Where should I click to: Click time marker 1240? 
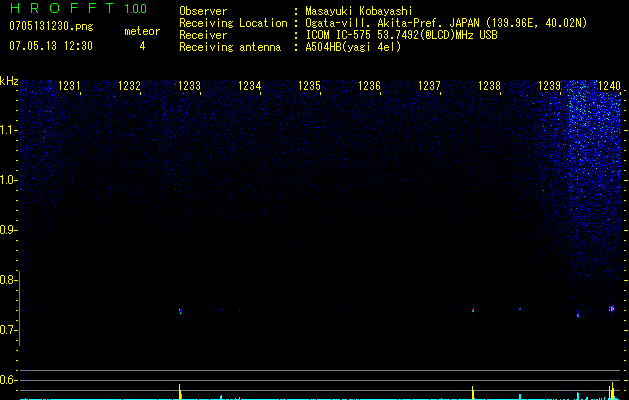pyautogui.click(x=609, y=86)
